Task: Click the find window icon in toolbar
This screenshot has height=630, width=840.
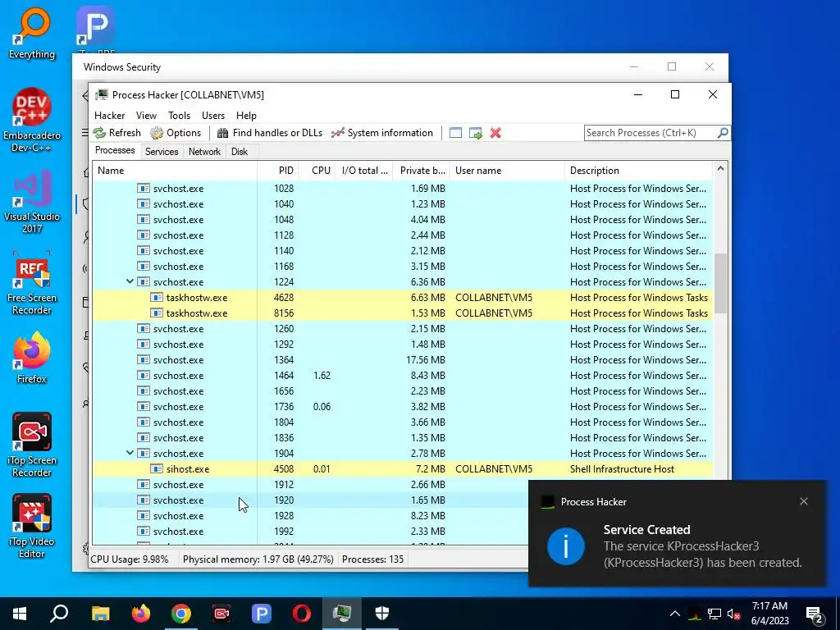Action: [x=455, y=133]
